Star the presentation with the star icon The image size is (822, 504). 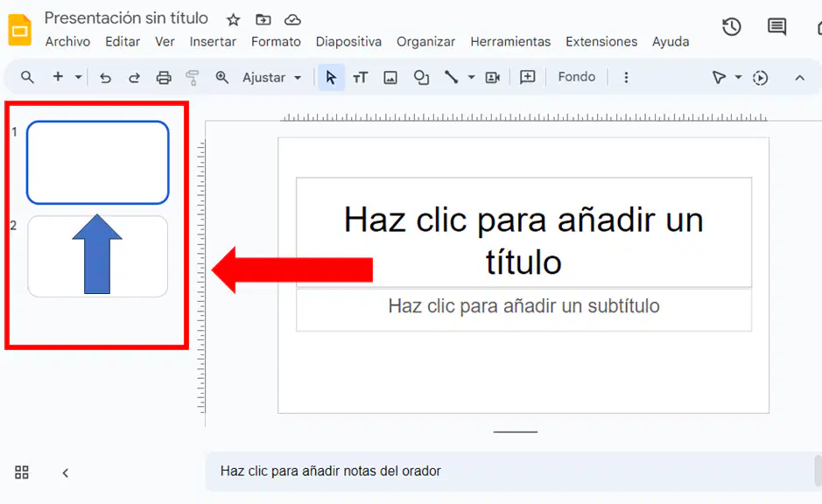(233, 20)
